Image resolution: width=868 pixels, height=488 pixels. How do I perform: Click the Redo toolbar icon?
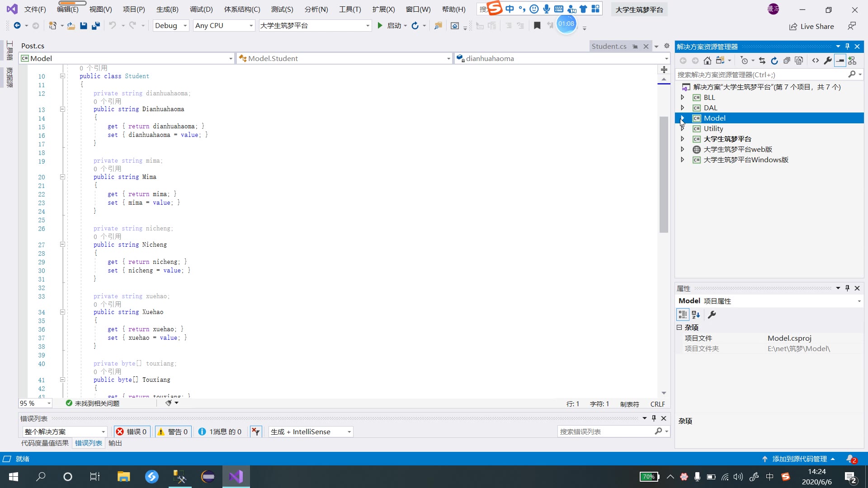click(132, 25)
